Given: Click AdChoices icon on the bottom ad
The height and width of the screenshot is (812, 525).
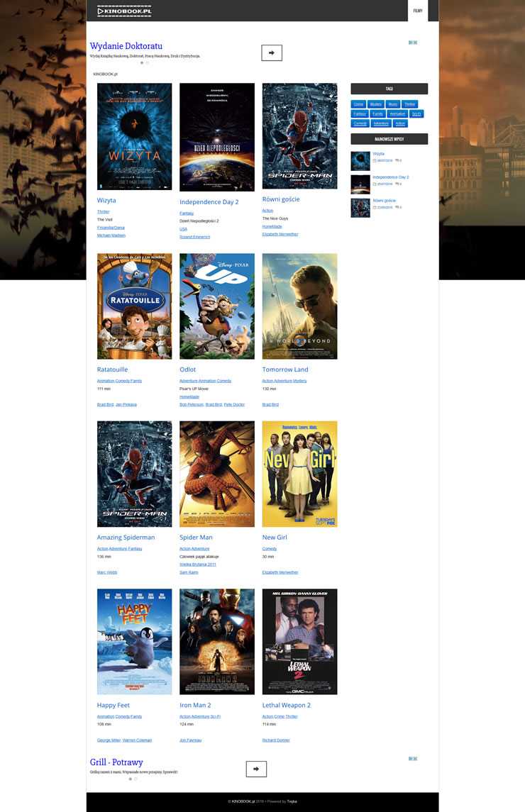Looking at the screenshot, I should (413, 758).
